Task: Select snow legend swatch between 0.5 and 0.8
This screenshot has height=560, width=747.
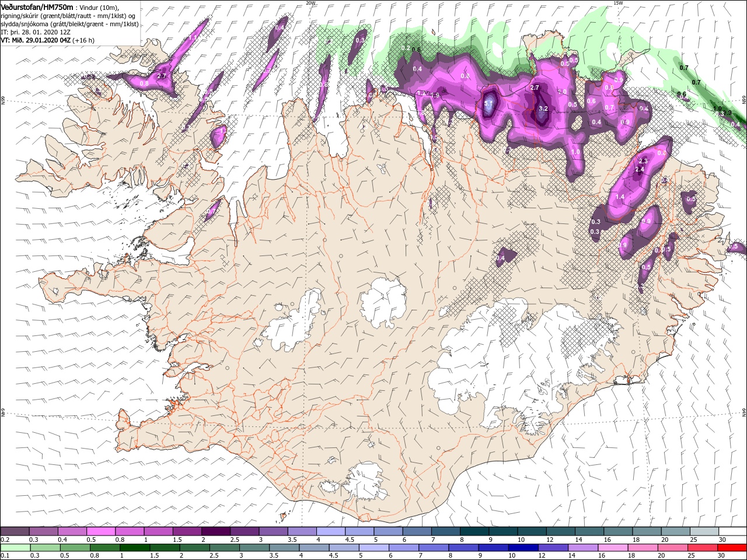Action: tap(100, 531)
